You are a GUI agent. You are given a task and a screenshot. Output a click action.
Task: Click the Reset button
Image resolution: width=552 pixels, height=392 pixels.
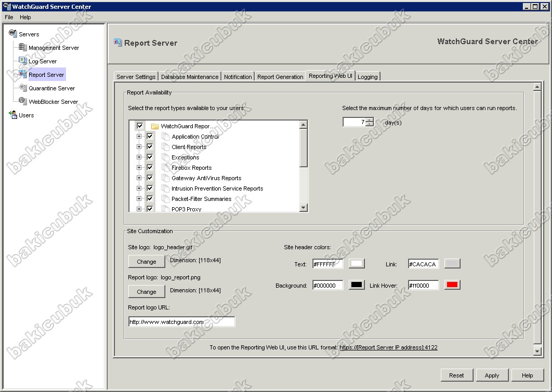click(x=456, y=375)
